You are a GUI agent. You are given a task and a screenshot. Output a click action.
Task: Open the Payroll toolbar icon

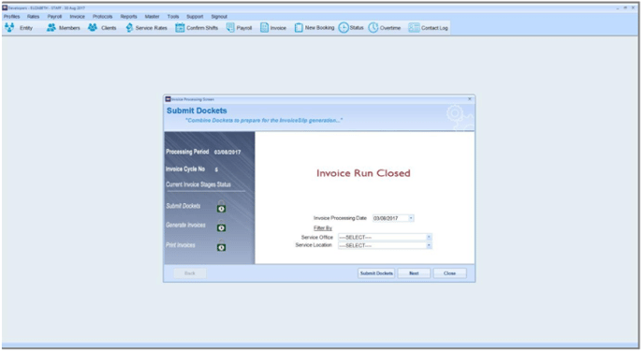(x=230, y=27)
